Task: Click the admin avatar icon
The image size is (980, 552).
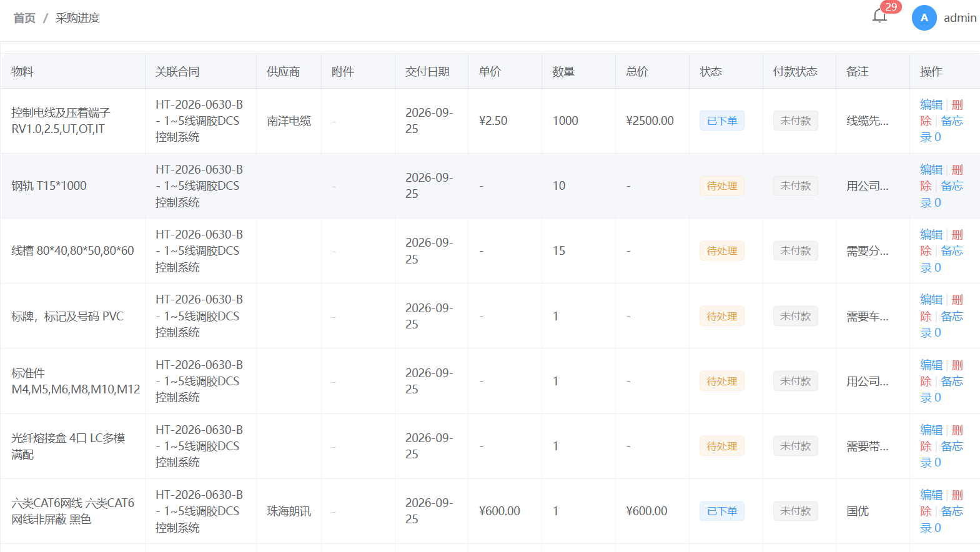Action: click(924, 17)
